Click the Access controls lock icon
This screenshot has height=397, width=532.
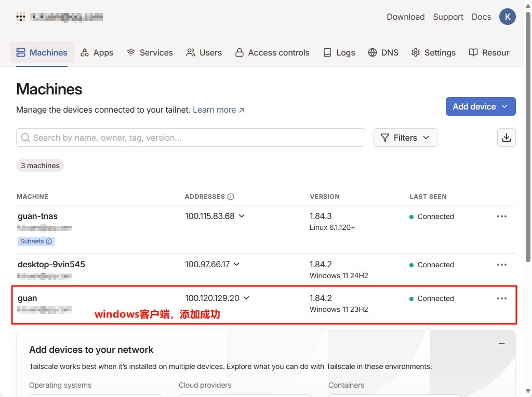pyautogui.click(x=239, y=52)
